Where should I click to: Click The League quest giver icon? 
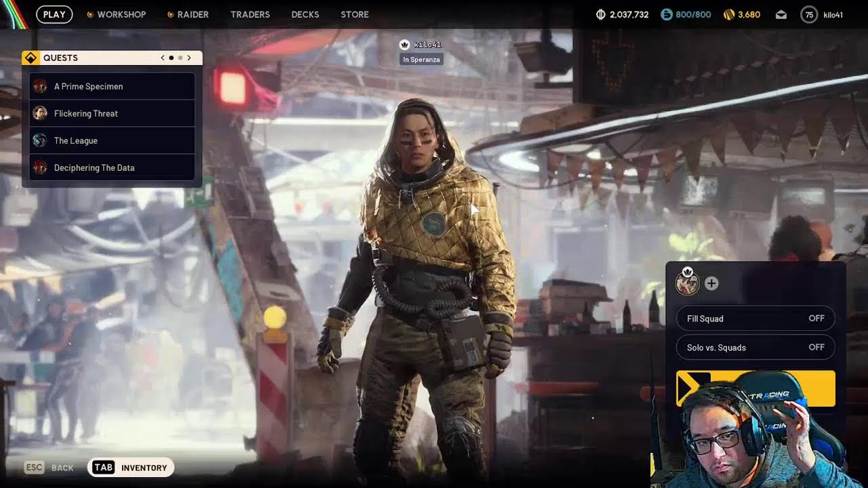(40, 140)
